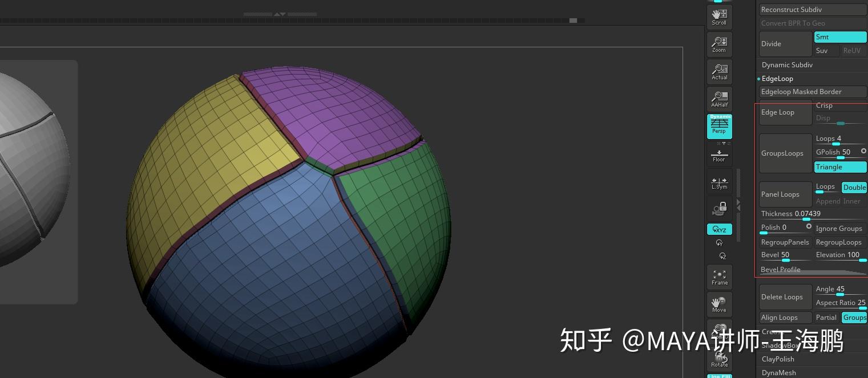Click the Frame mesh icon
This screenshot has width=868, height=378.
[718, 277]
